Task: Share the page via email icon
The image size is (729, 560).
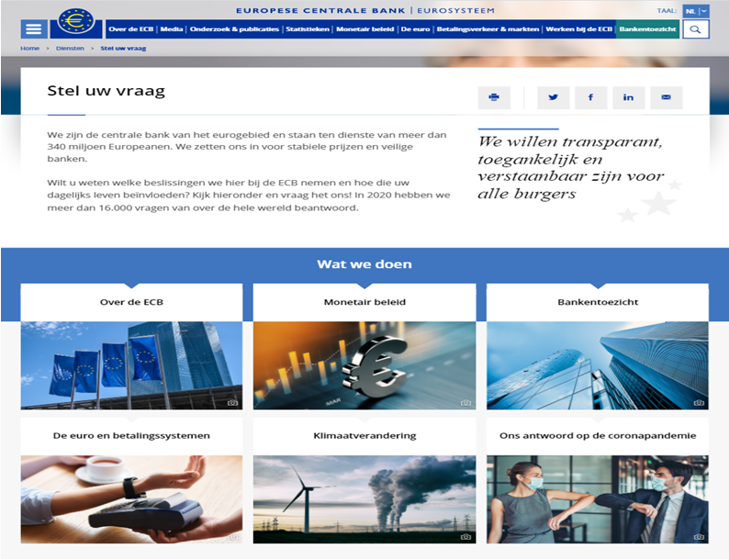Action: click(667, 97)
